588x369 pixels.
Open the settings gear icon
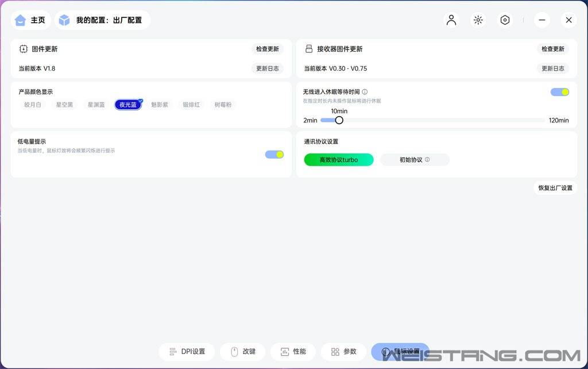(505, 20)
